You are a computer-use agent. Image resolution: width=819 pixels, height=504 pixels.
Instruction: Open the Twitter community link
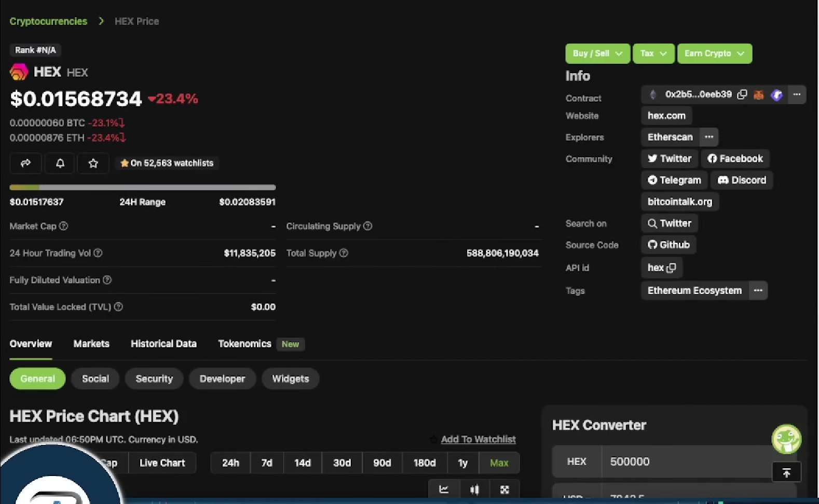[670, 159]
